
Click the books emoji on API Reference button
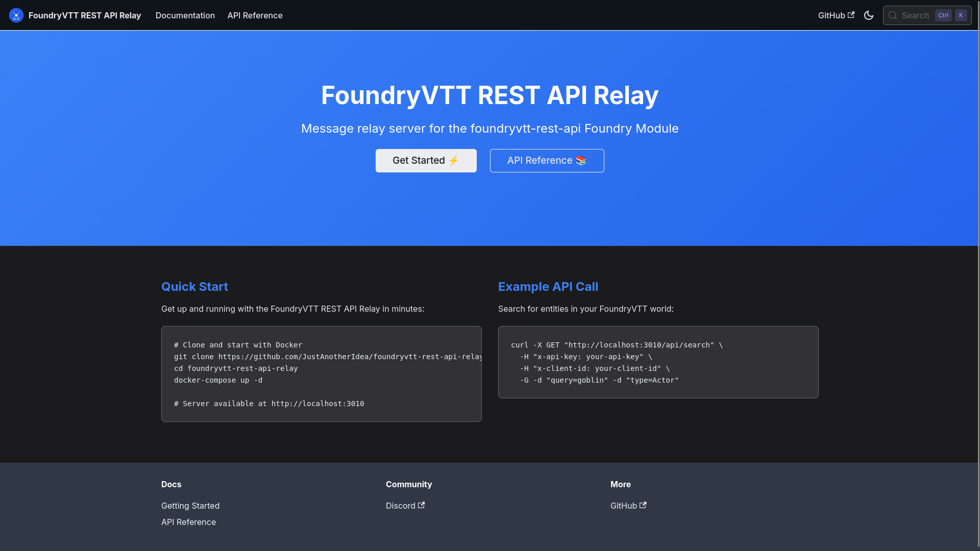[x=581, y=160]
